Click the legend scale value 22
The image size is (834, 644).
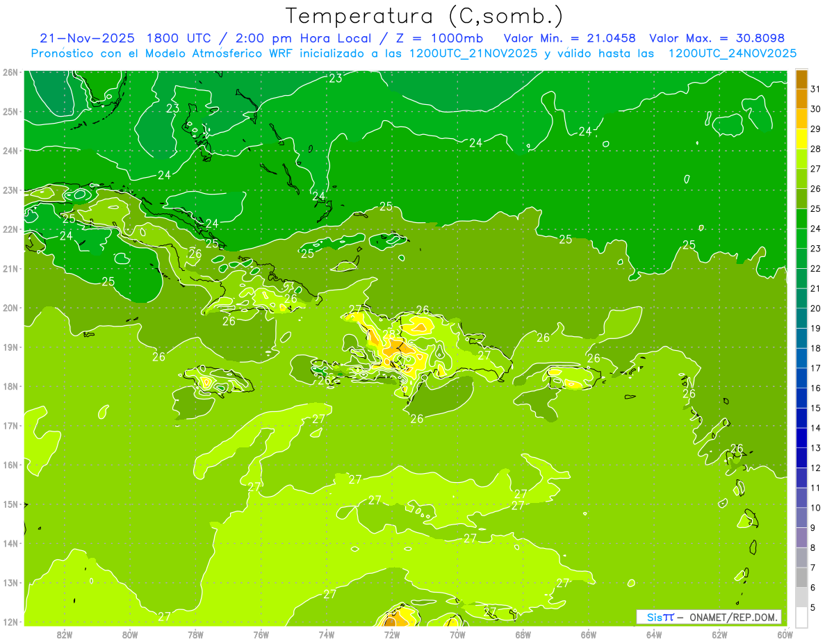point(815,268)
